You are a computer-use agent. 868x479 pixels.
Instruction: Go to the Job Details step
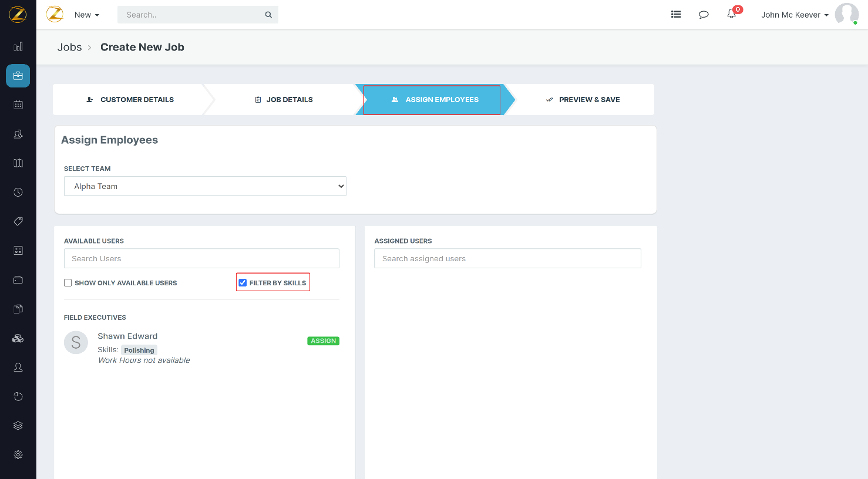[284, 100]
